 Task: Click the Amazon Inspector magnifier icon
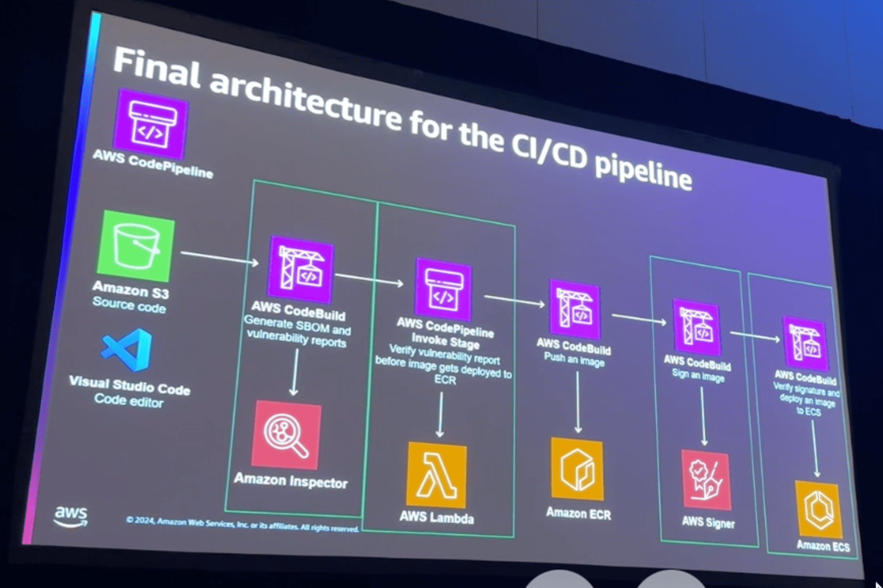[x=286, y=435]
